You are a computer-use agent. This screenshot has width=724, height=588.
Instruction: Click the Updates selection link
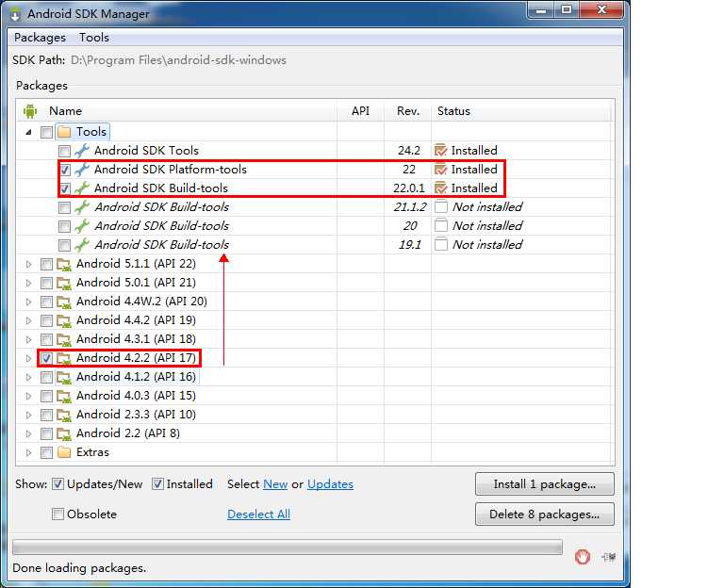(x=330, y=484)
